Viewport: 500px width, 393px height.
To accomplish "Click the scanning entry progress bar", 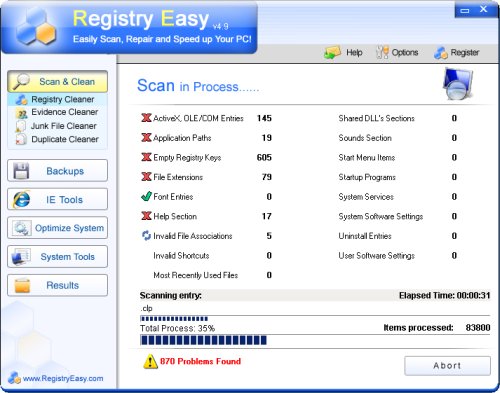I will click(315, 319).
